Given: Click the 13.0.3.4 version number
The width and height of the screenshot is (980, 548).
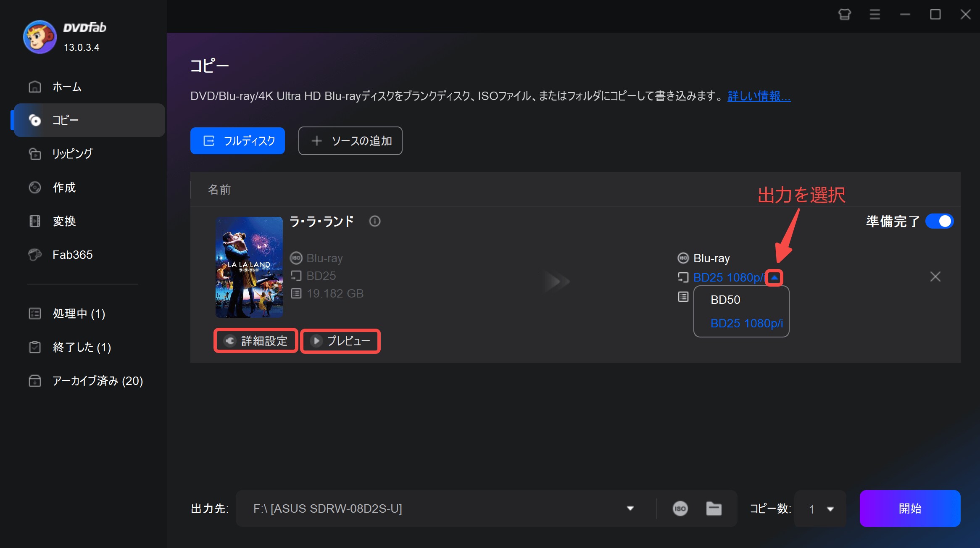Looking at the screenshot, I should pos(82,47).
